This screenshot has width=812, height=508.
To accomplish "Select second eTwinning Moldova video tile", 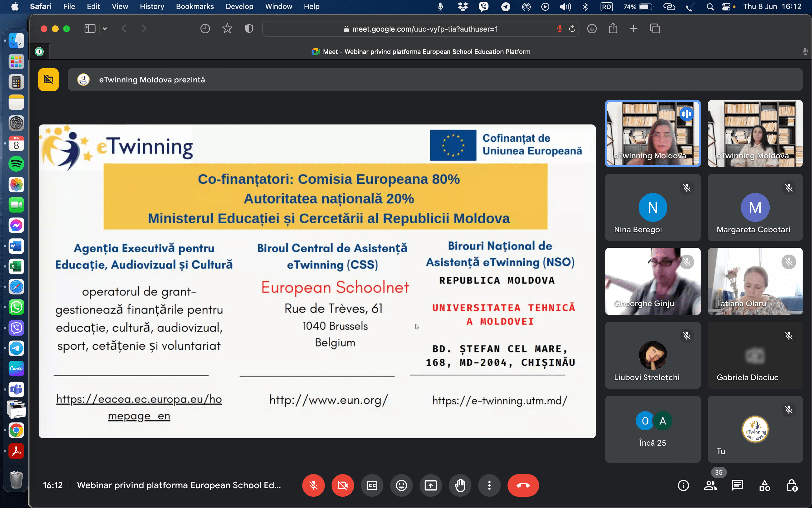I will click(755, 133).
